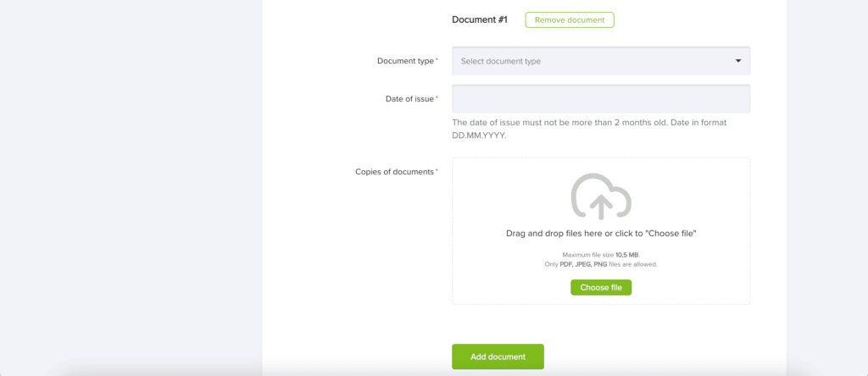Click the cloud upload icon

coord(601,196)
